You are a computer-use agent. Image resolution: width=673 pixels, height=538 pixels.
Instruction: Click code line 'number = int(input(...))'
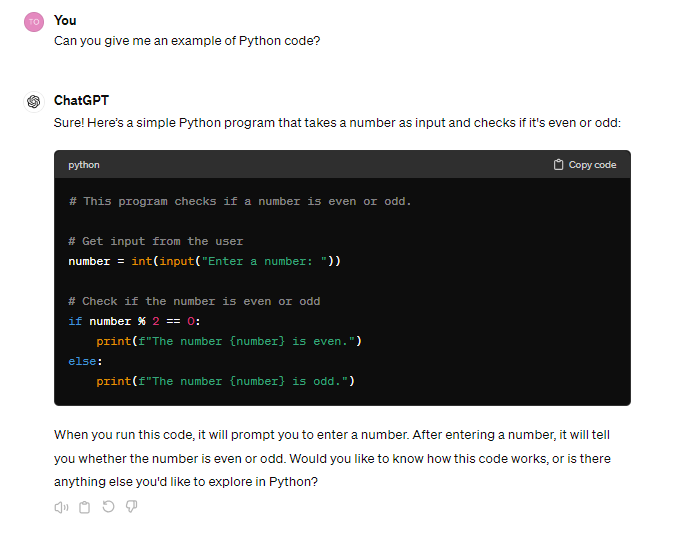(204, 261)
